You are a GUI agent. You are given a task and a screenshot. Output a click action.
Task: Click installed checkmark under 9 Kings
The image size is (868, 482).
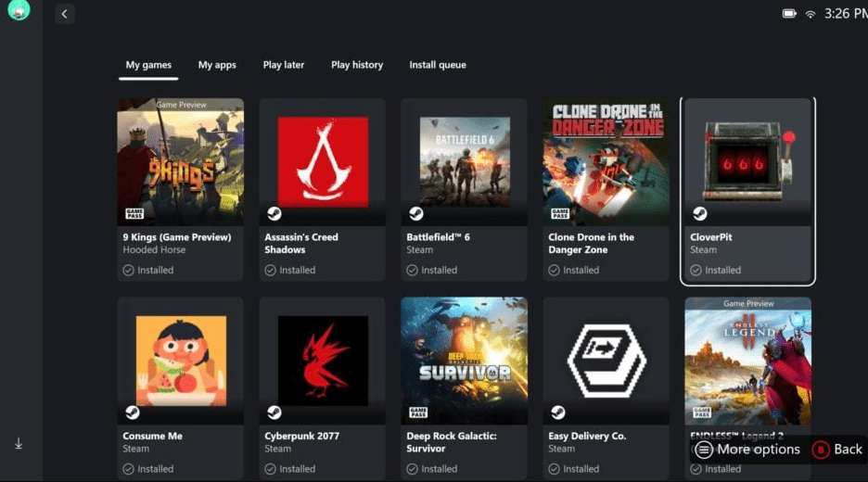(128, 270)
